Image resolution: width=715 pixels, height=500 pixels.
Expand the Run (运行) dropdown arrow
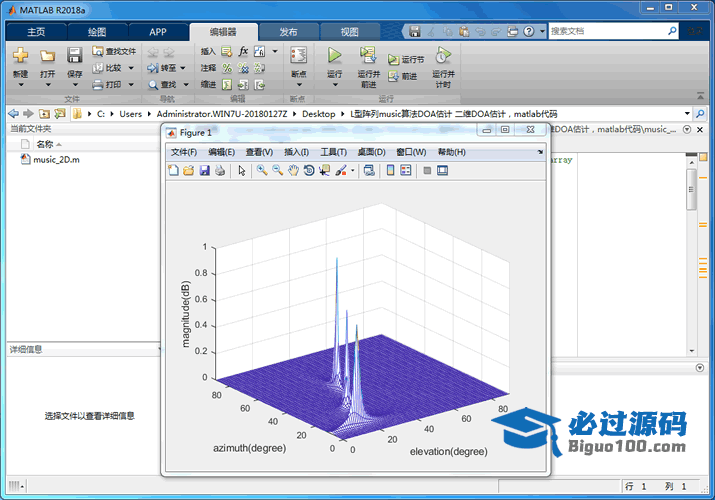pyautogui.click(x=335, y=85)
